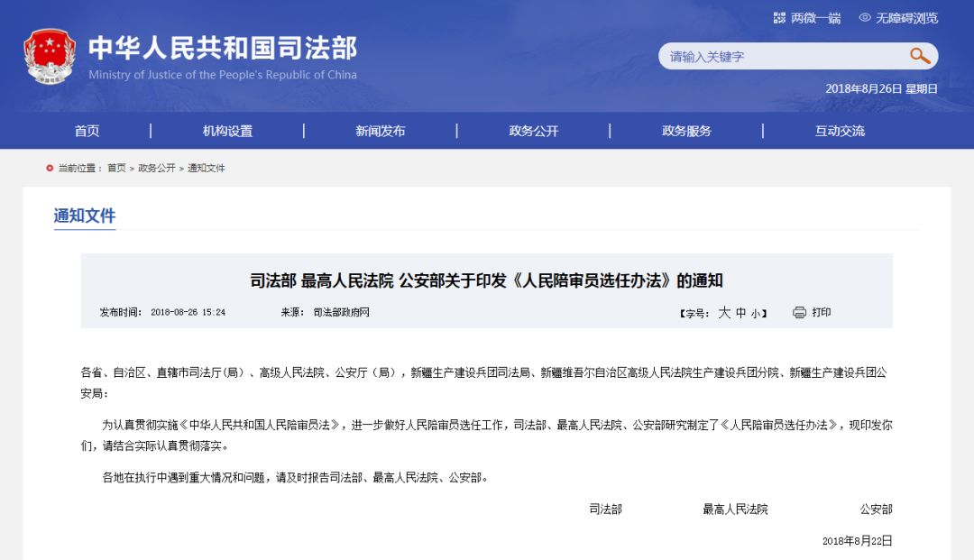Click the 当前位置 label in the breadcrumb
This screenshot has width=974, height=560.
tap(80, 169)
